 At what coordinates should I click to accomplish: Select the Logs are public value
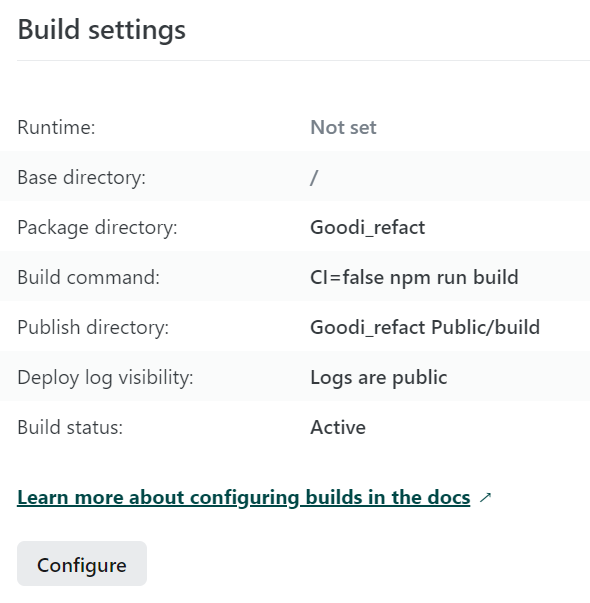(378, 378)
